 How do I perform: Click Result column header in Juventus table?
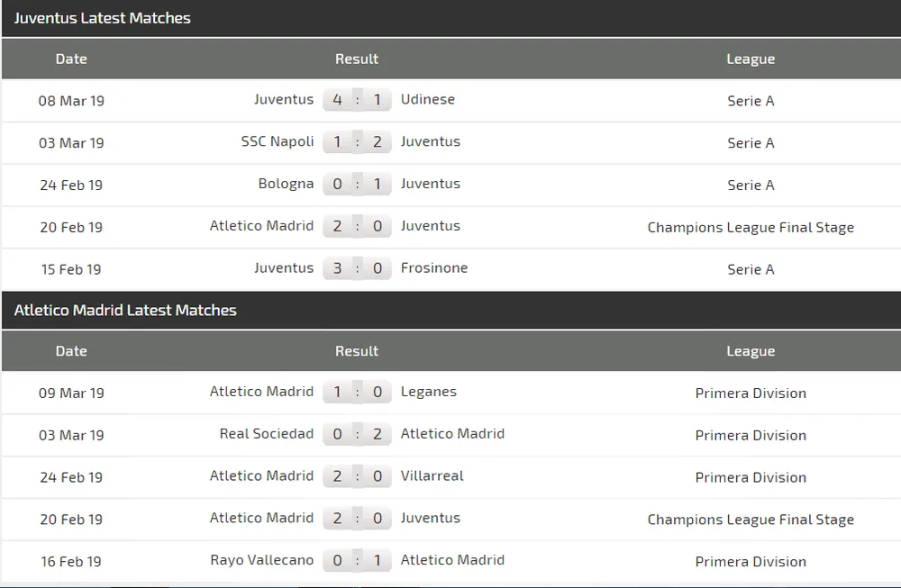(x=357, y=59)
